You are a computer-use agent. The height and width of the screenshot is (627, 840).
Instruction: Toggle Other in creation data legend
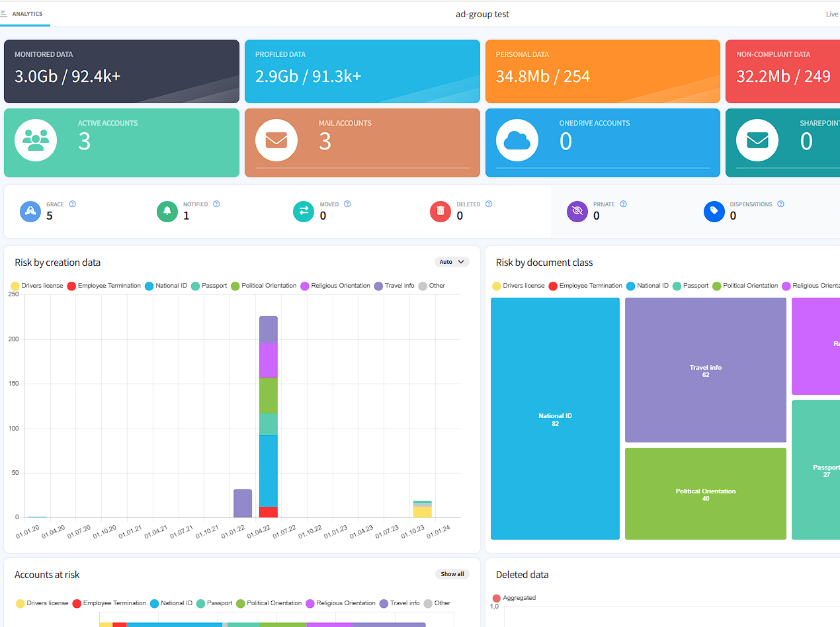click(432, 286)
